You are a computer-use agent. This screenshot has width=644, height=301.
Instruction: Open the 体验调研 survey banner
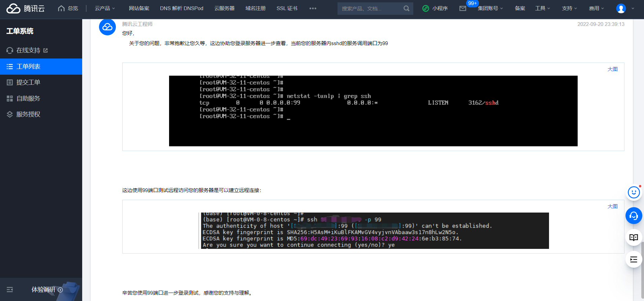(x=47, y=290)
